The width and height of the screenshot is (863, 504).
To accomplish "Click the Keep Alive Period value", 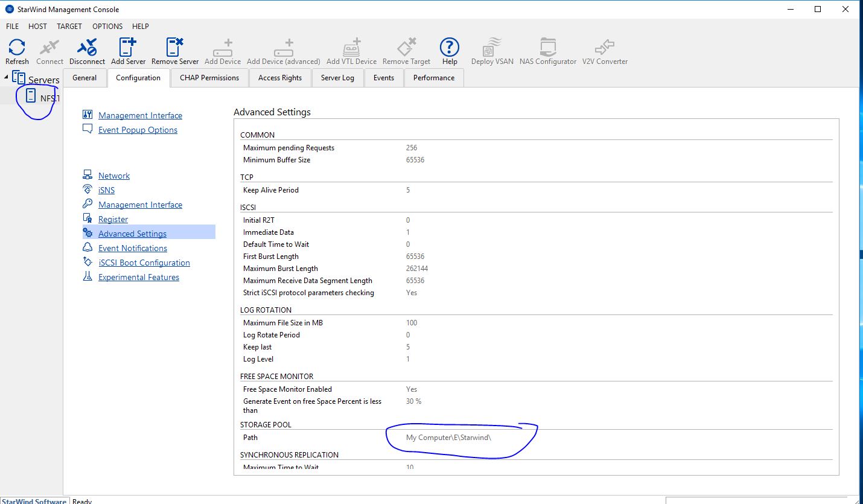I will click(408, 190).
